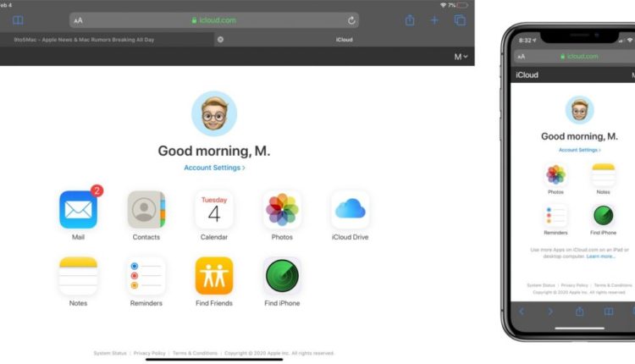Screen dimensions: 635x364
Task: Open iCloud Drive
Action: point(350,210)
